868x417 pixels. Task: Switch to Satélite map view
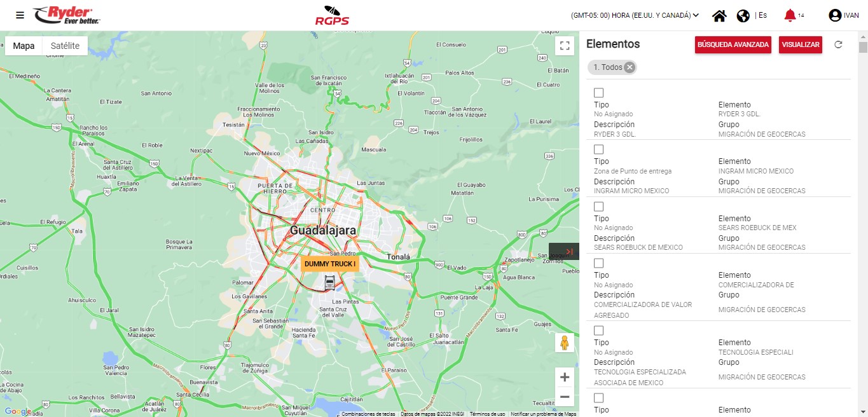65,46
